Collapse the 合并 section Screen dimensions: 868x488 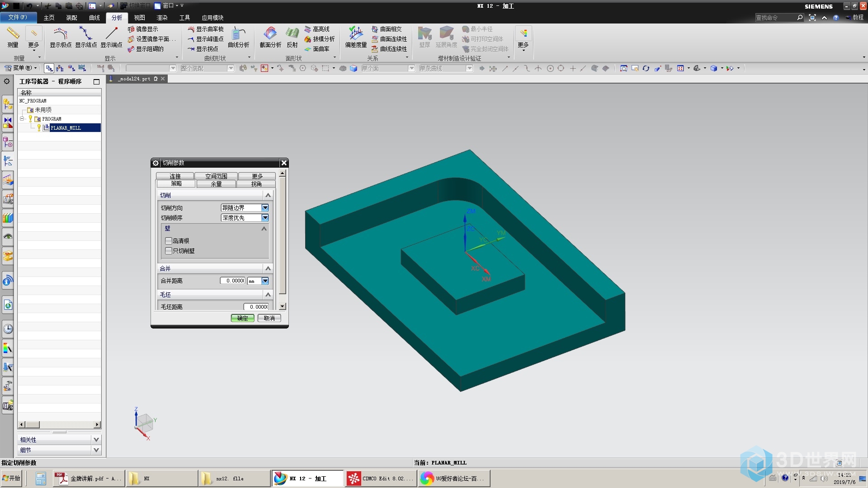(268, 268)
